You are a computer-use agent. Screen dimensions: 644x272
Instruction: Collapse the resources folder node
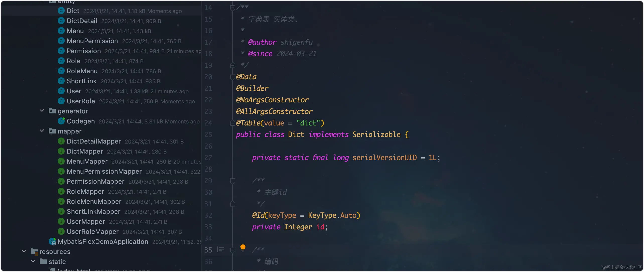24,251
